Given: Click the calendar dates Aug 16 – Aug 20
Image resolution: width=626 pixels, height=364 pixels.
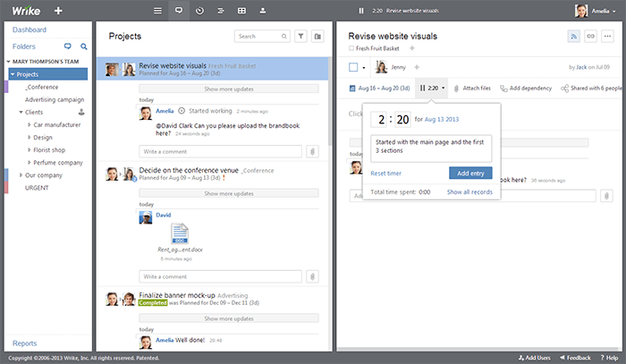Looking at the screenshot, I should [380, 89].
